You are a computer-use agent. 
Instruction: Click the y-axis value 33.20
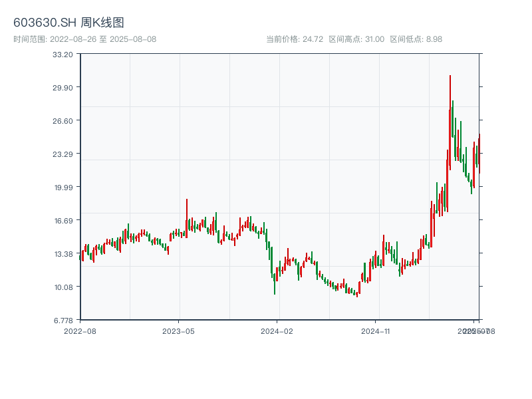point(63,55)
